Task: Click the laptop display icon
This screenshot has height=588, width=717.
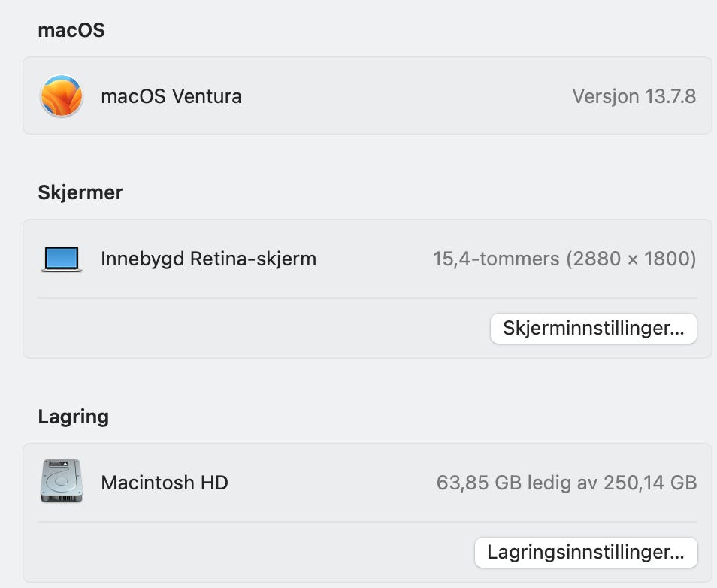Action: pyautogui.click(x=62, y=259)
